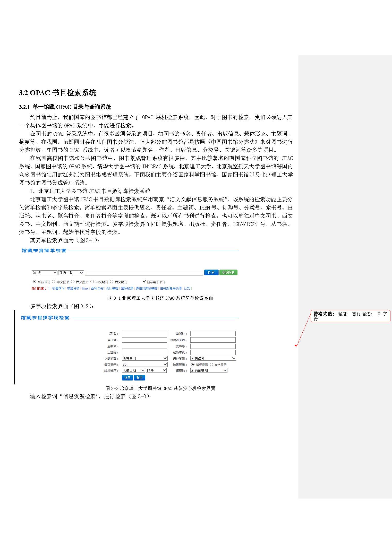Click the 带格式的 formatting comment balloon
The image size is (392, 554).
pos(350,316)
